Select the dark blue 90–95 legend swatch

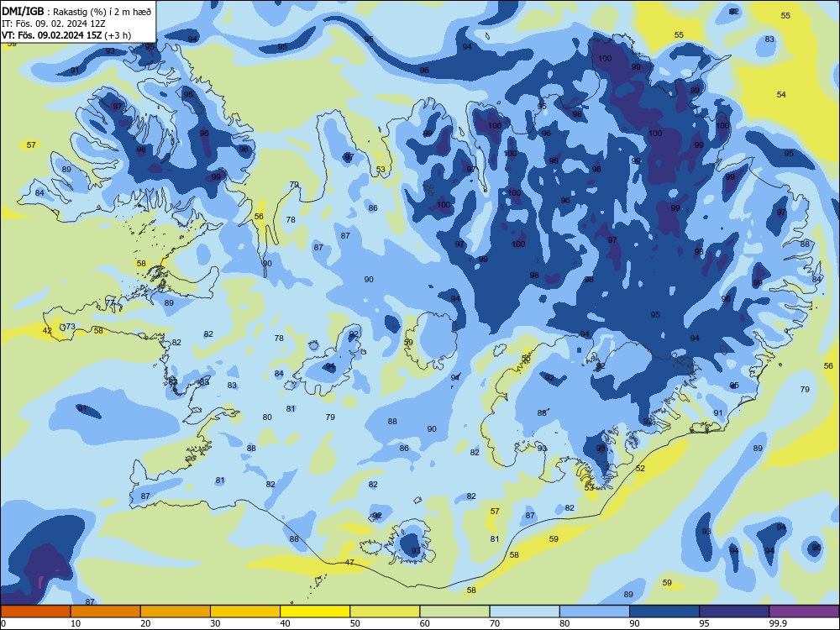point(664,612)
